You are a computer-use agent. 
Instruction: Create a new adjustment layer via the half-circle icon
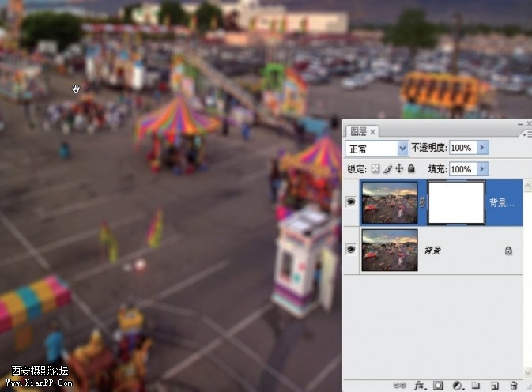[x=457, y=386]
